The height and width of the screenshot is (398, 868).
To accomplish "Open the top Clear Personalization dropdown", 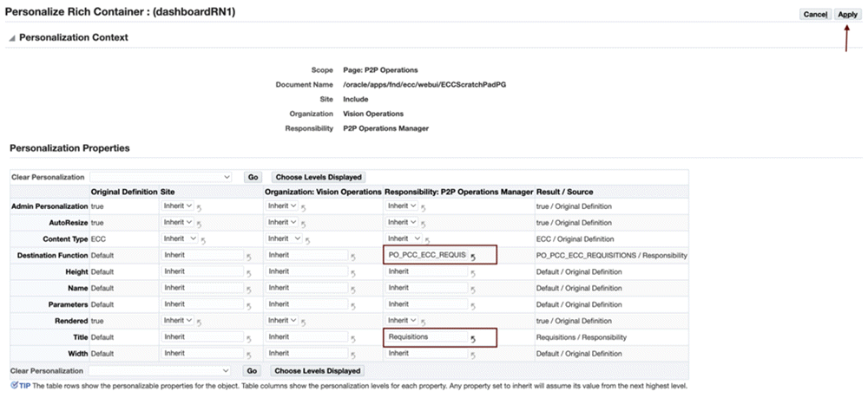I will click(161, 177).
